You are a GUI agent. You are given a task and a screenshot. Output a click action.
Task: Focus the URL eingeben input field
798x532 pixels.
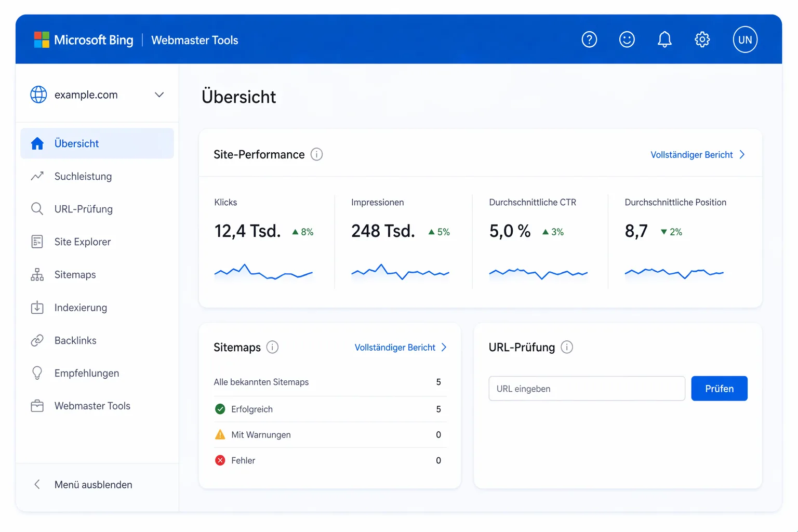tap(587, 389)
